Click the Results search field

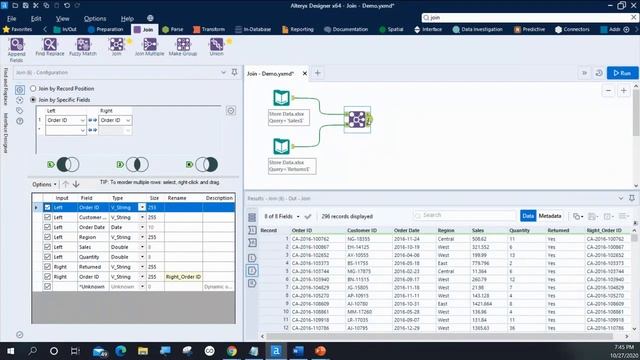[465, 215]
